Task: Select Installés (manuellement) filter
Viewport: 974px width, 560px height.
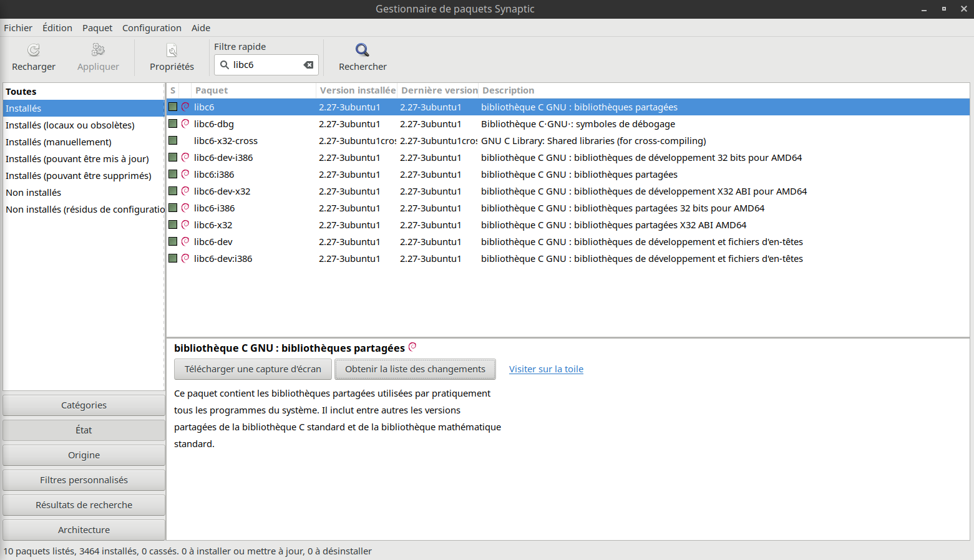Action: [84, 142]
